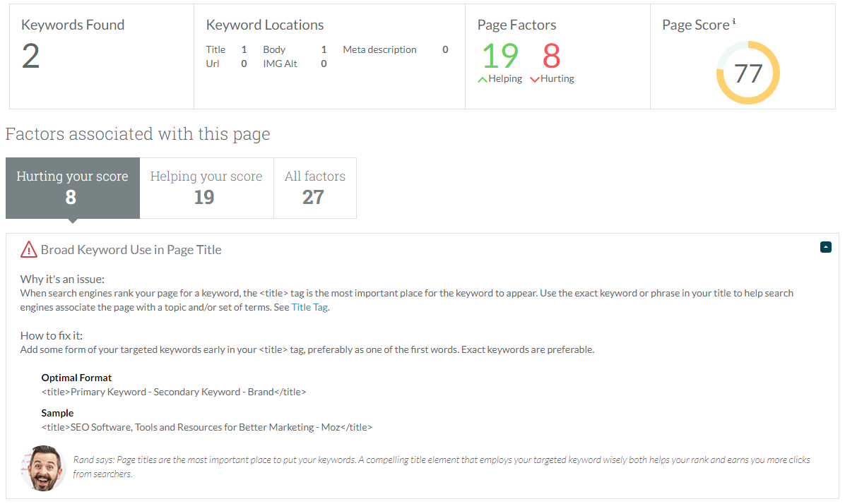Click the Url keyword location label

tap(213, 64)
